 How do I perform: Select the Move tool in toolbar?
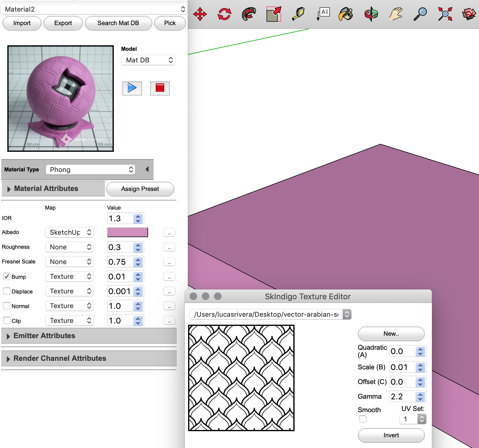click(x=200, y=14)
